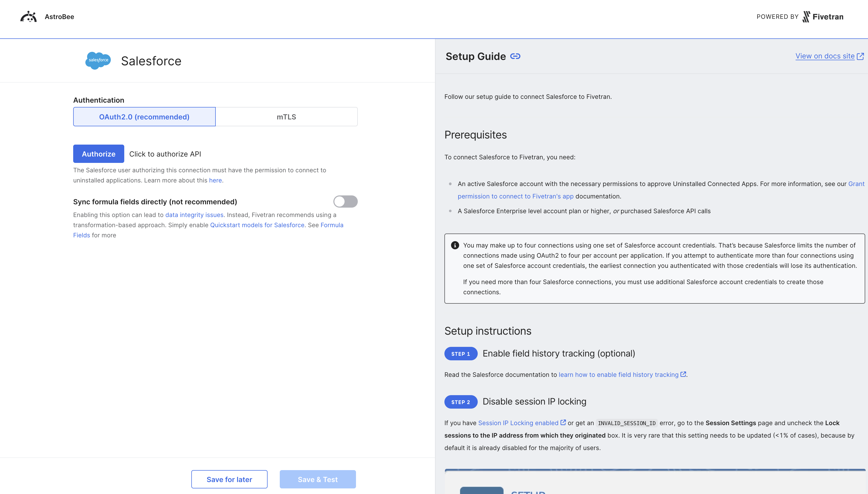Image resolution: width=868 pixels, height=494 pixels.
Task: Click the 'here' link about uninstalled applications
Action: pos(216,180)
